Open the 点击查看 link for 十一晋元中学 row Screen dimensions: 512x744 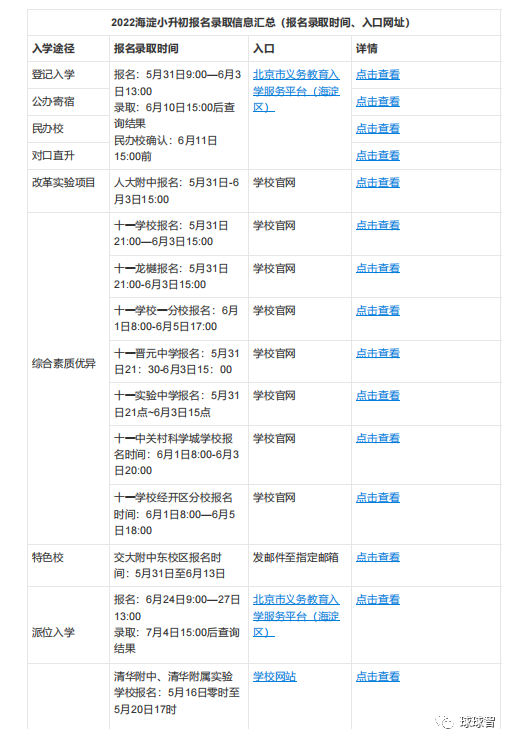point(378,353)
